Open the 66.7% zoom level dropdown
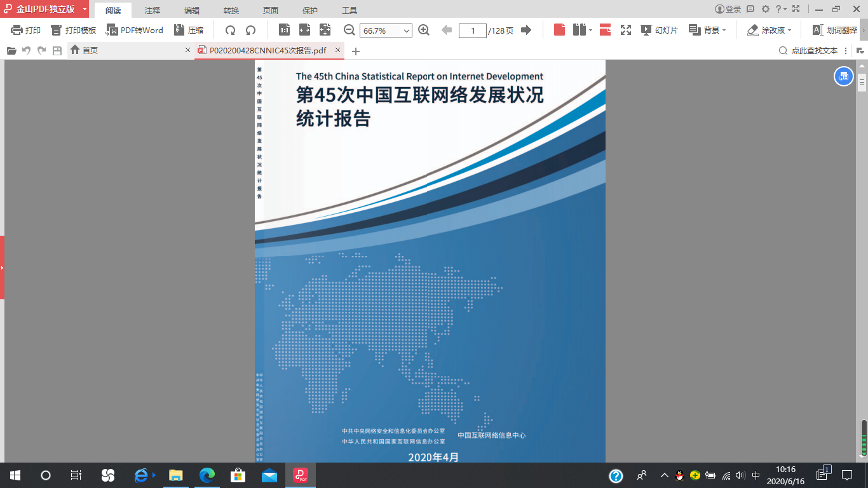The height and width of the screenshot is (488, 868). (x=407, y=31)
